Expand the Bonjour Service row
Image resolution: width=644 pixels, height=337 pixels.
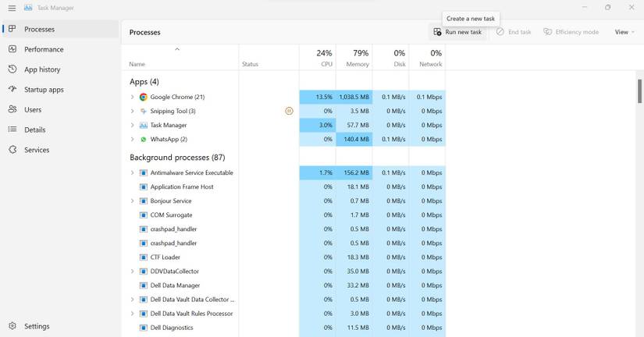132,200
